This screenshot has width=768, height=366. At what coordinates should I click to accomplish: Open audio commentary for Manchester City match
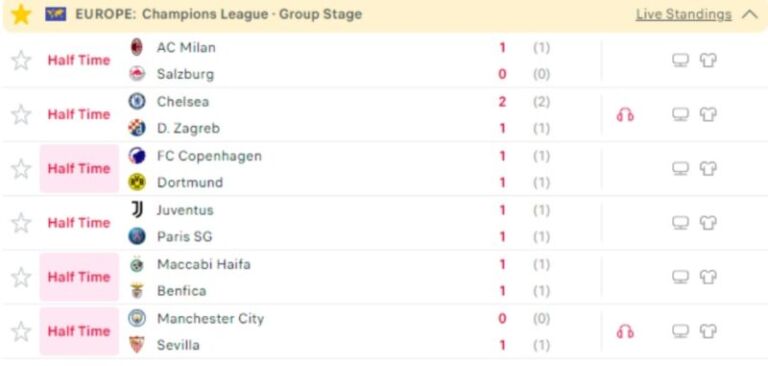[x=625, y=332]
